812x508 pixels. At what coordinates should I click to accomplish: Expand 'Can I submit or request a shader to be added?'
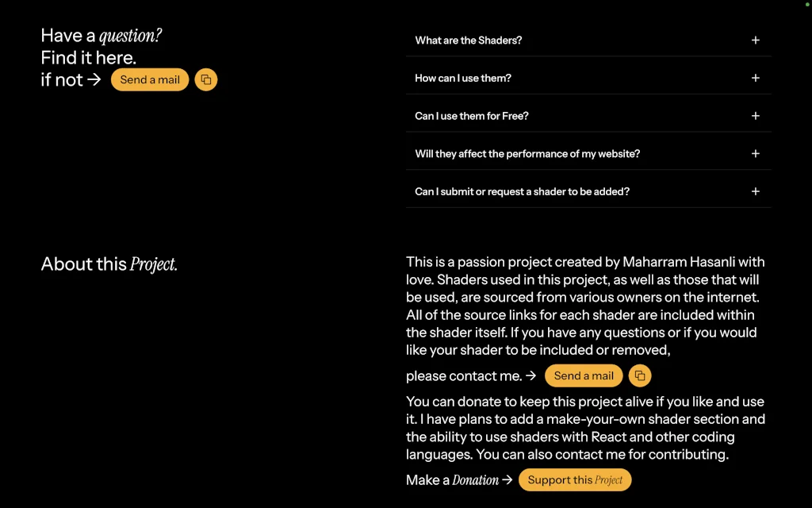pos(755,190)
